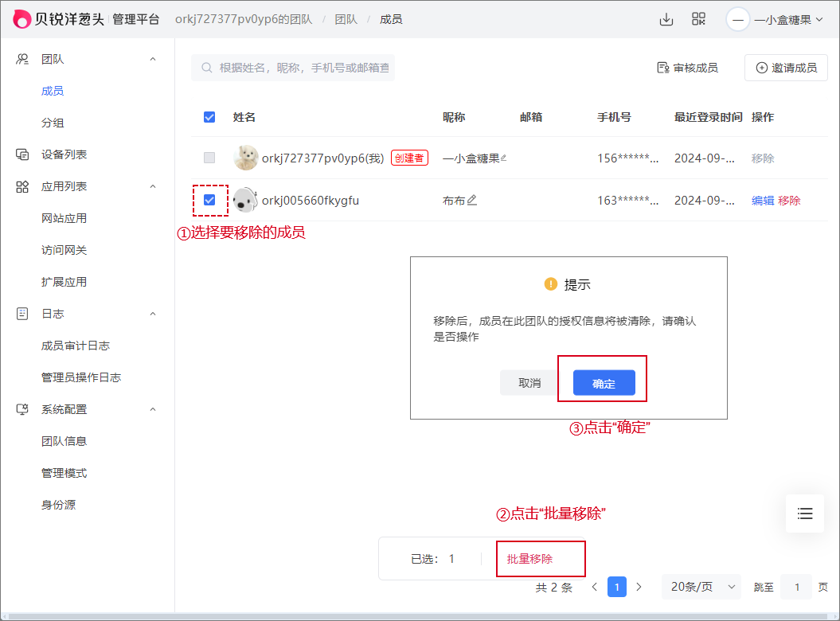
Task: Open the 20条/页 page size dropdown
Action: (701, 587)
